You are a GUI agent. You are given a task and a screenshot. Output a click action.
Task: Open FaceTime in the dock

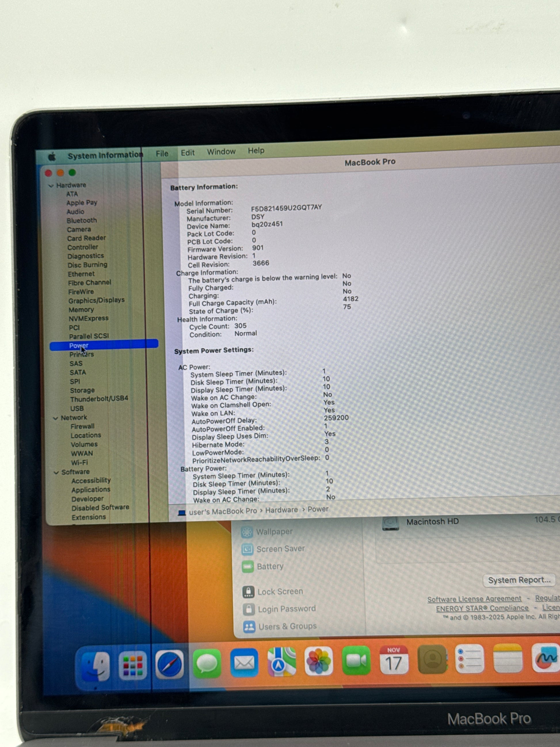click(x=356, y=660)
